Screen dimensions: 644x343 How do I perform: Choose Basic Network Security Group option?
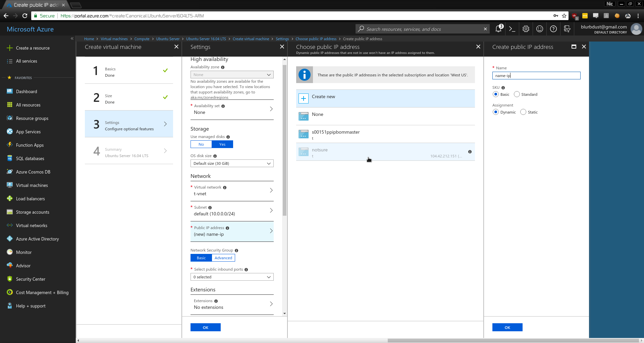[x=201, y=258]
